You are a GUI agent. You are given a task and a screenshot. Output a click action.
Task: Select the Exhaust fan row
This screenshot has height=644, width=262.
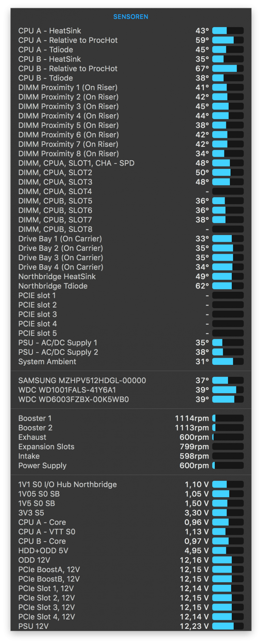[32, 438]
